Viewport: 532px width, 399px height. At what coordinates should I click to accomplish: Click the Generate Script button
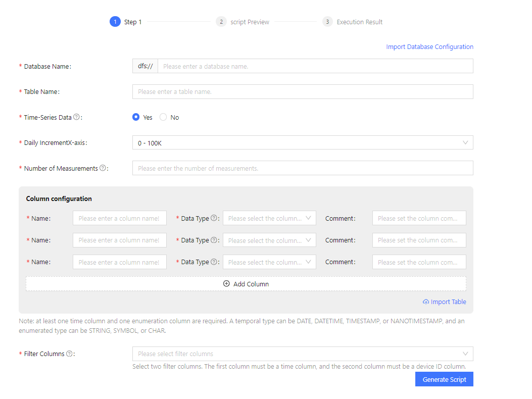click(x=444, y=379)
